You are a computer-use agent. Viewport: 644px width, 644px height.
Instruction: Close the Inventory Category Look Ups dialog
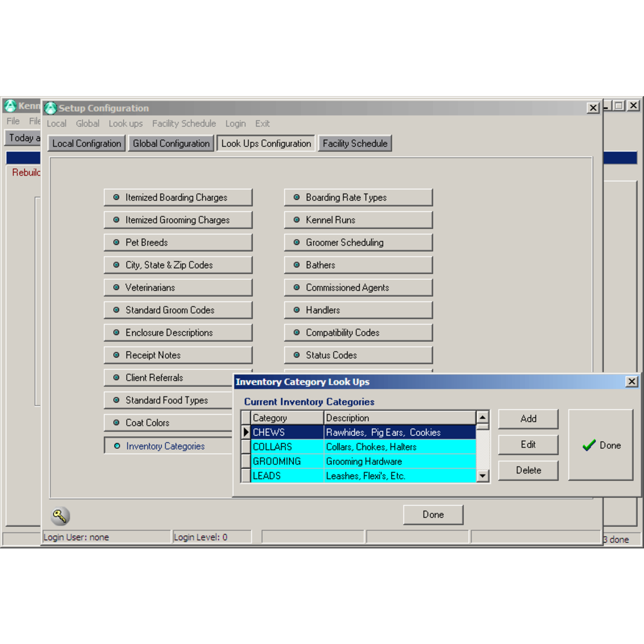632,382
